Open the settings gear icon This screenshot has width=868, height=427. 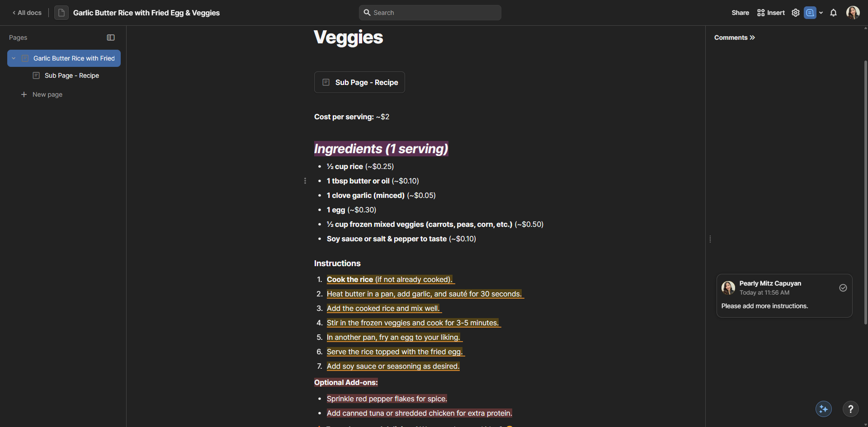coord(796,13)
